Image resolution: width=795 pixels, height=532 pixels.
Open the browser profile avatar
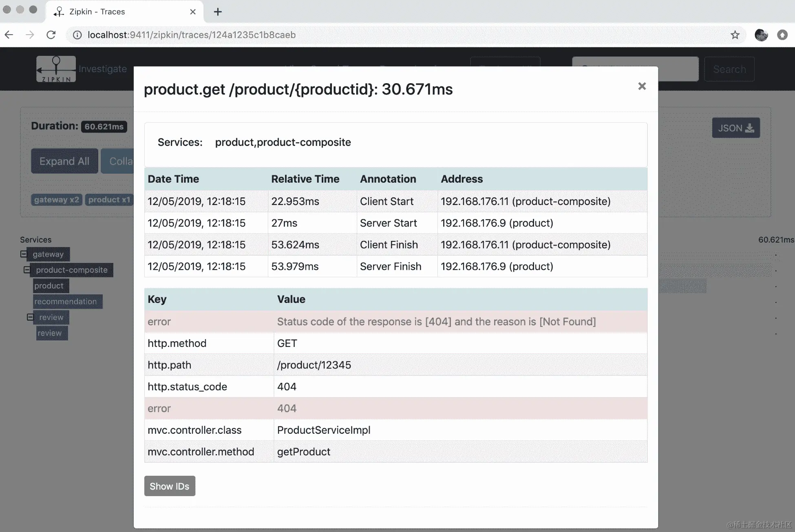(761, 35)
